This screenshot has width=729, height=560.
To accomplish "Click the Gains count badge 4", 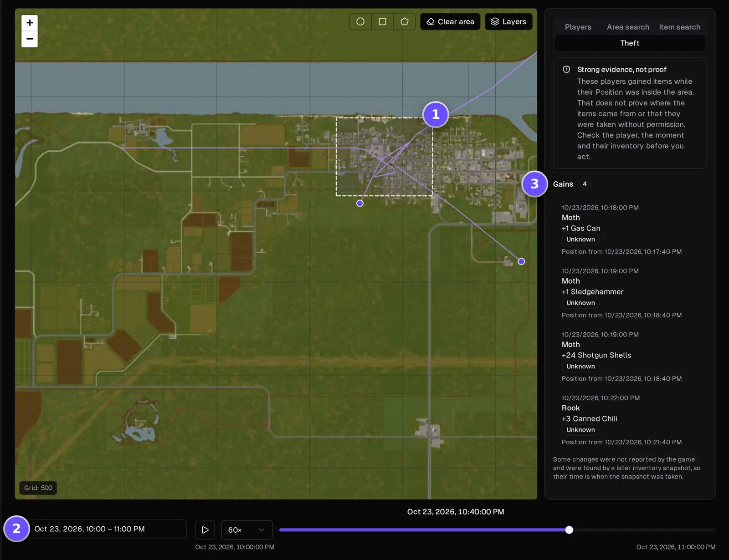I will click(585, 184).
